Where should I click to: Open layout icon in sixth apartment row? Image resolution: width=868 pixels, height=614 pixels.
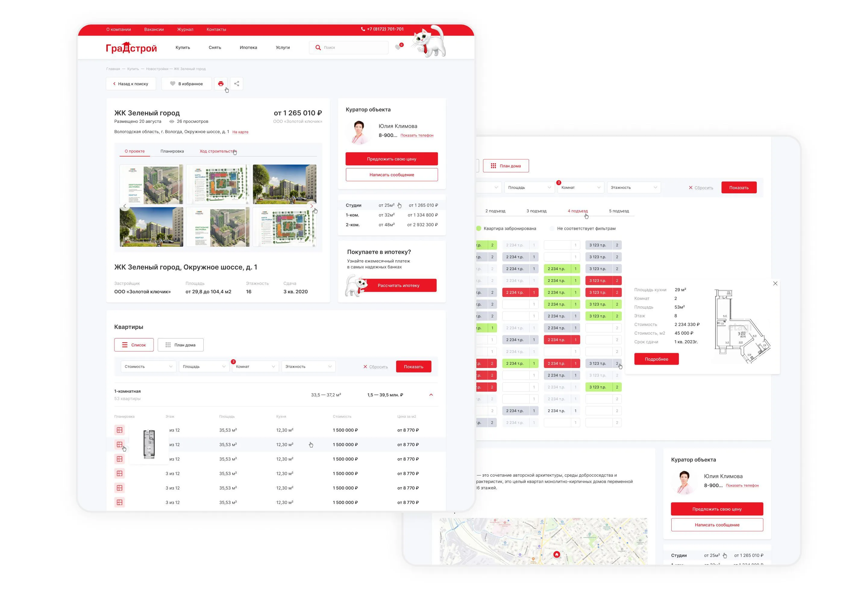pyautogui.click(x=120, y=502)
